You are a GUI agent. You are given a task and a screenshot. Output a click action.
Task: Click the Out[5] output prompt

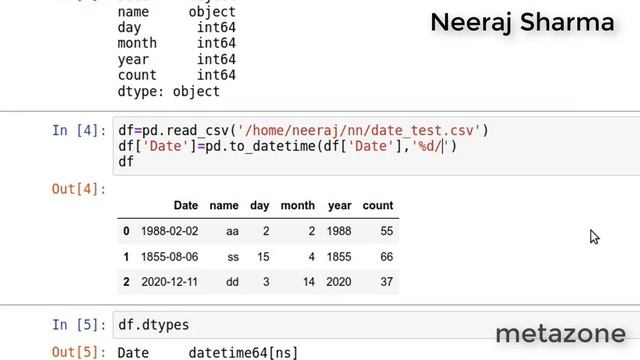pyautogui.click(x=79, y=352)
